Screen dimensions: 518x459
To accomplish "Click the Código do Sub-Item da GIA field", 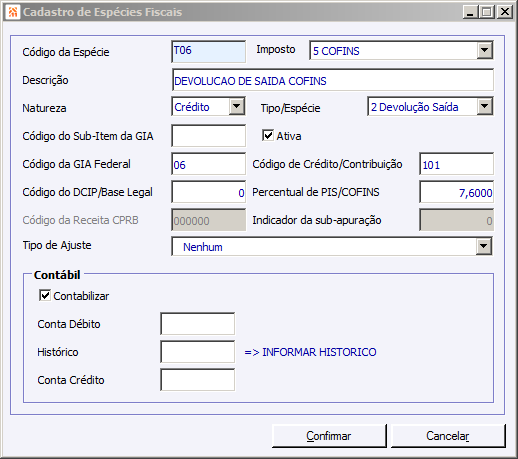I will [x=209, y=136].
